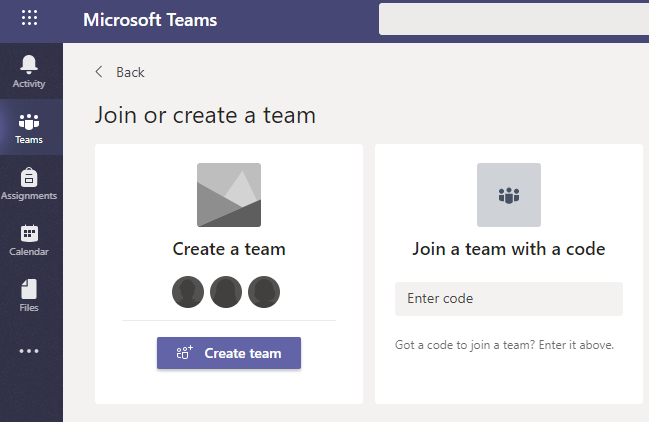Click the 'Create a team' card title
Viewport: 649px width, 422px height.
(x=229, y=249)
